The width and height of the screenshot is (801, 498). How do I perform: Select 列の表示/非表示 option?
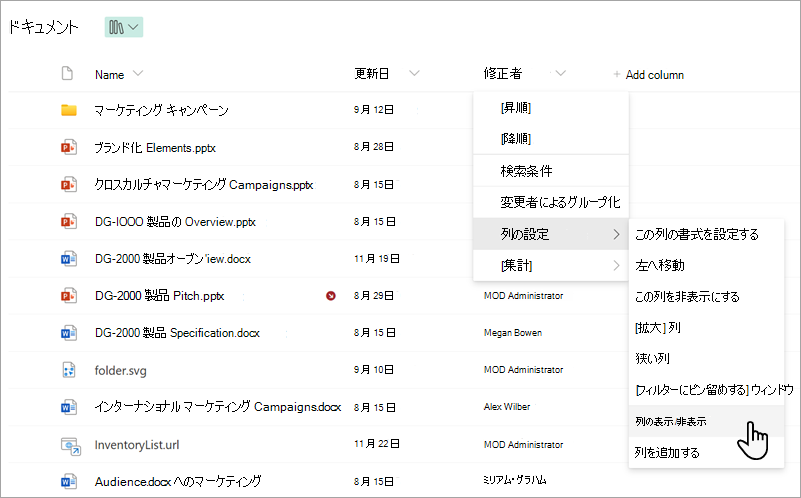706,421
